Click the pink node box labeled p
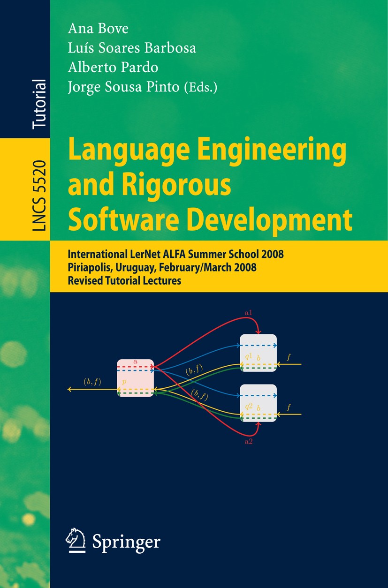Image resolution: width=388 pixels, height=588 pixels. click(135, 378)
